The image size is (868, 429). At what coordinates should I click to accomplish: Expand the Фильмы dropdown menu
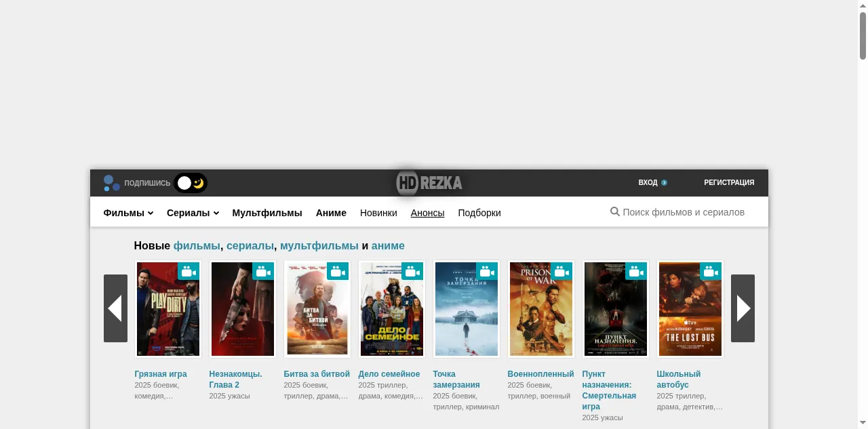tap(128, 213)
